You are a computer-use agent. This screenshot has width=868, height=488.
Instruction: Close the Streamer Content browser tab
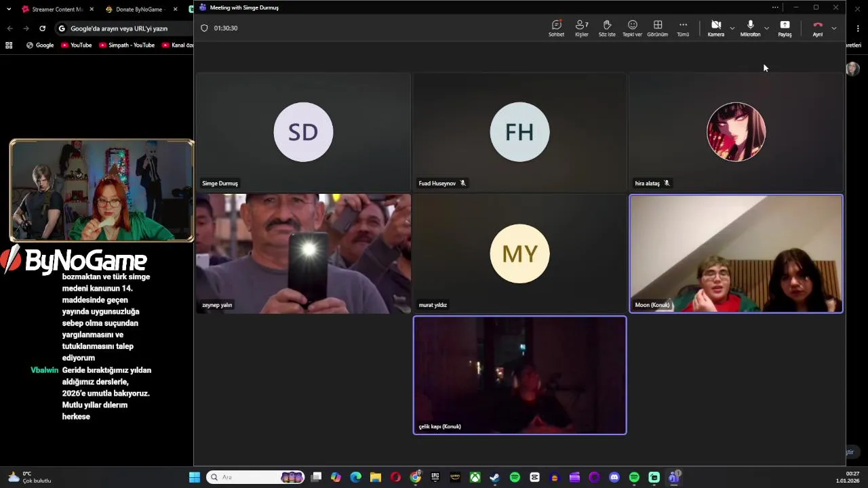91,9
